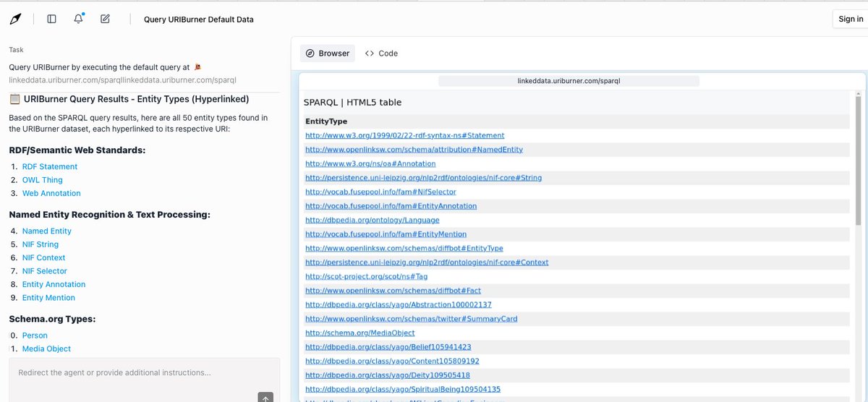The width and height of the screenshot is (868, 402).
Task: Open the Person link
Action: point(35,335)
